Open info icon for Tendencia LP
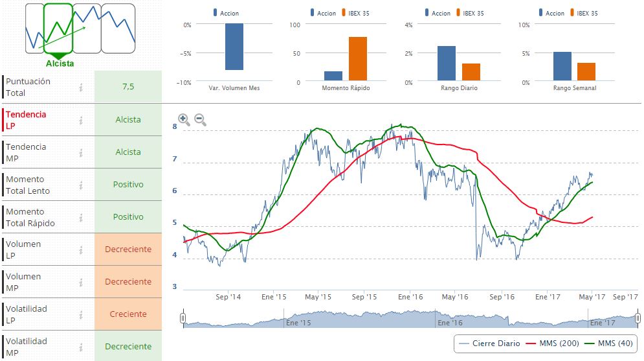Viewport: 644px width, 361px height. pos(81,120)
